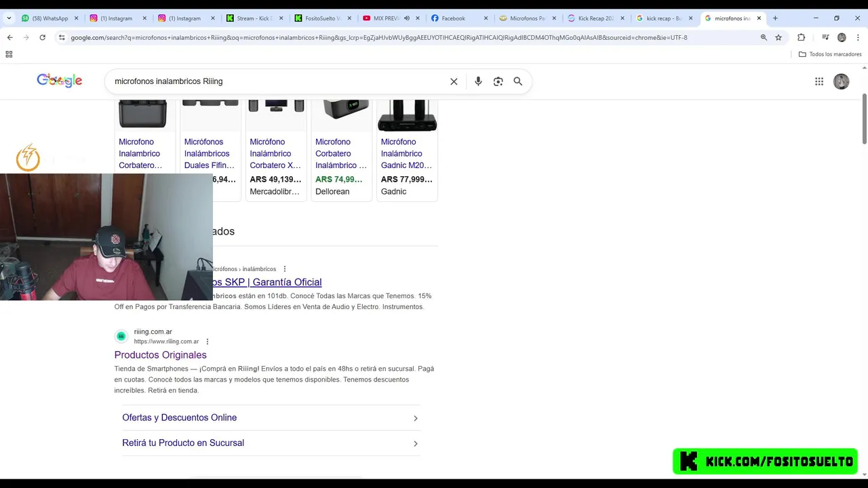Search by image with camera icon

[x=498, y=81]
